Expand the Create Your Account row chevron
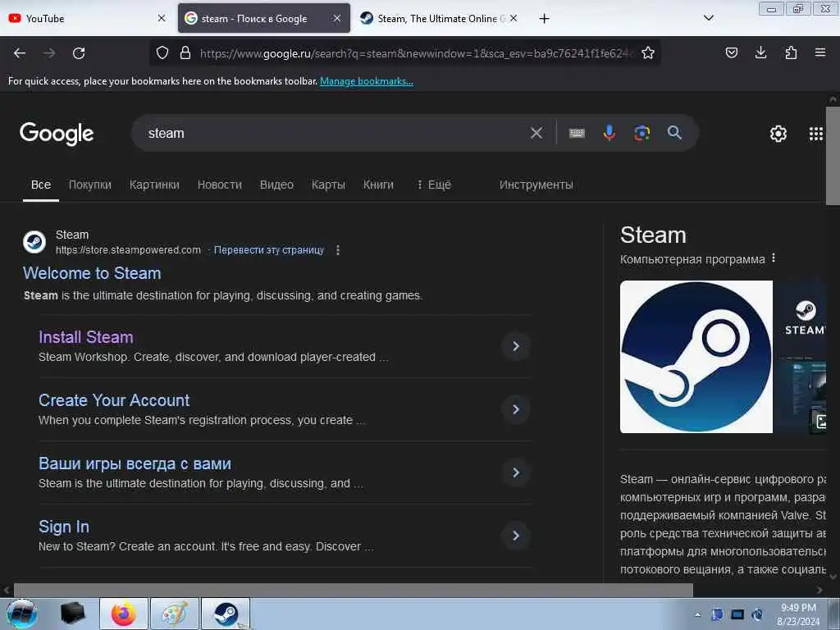 516,409
